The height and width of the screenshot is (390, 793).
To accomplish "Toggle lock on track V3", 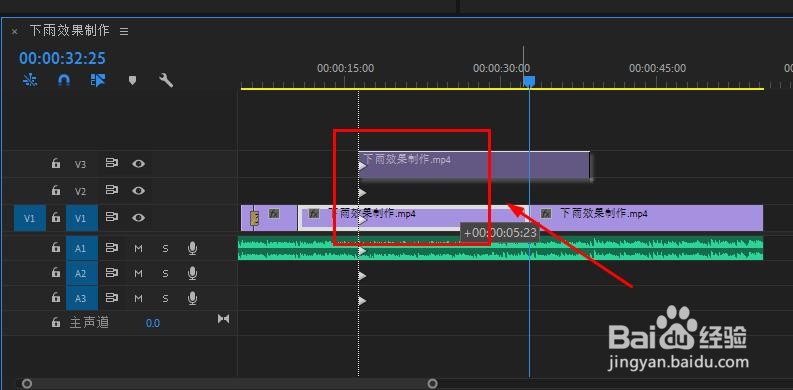I will click(56, 163).
